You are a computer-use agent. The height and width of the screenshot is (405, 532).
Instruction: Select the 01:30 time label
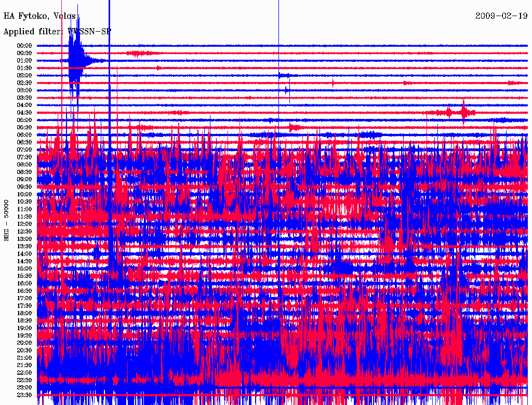tap(24, 68)
